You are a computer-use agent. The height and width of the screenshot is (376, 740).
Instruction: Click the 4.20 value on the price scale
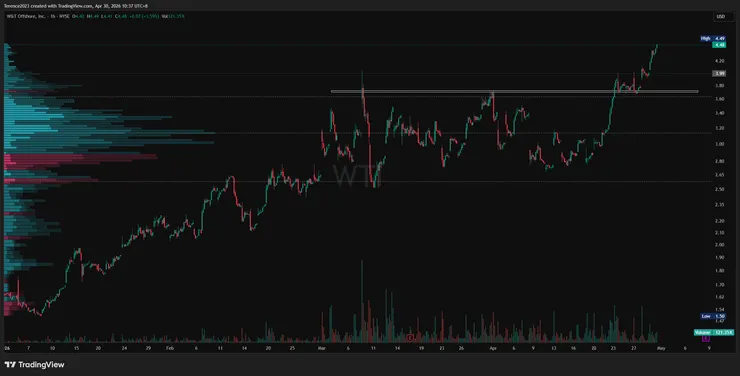click(719, 61)
